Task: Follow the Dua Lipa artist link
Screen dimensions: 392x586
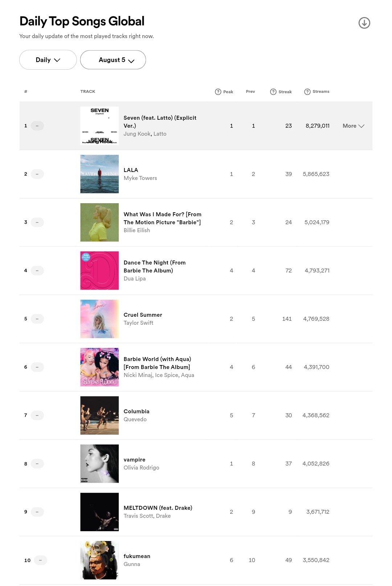Action: 135,279
